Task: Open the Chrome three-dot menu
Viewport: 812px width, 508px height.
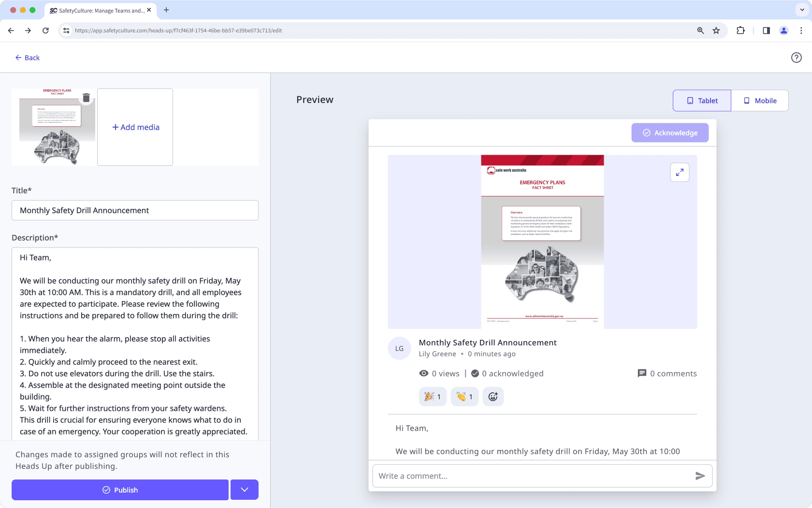Action: (801, 30)
